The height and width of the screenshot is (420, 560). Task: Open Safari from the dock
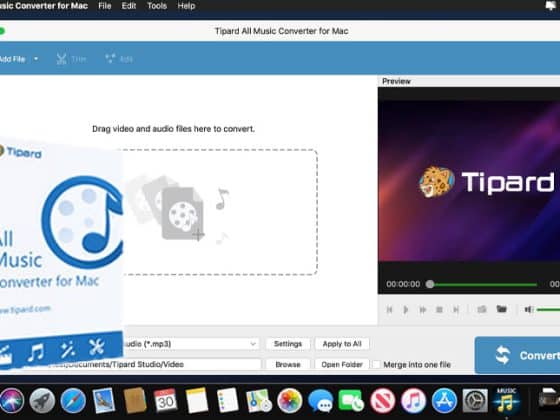(73, 400)
